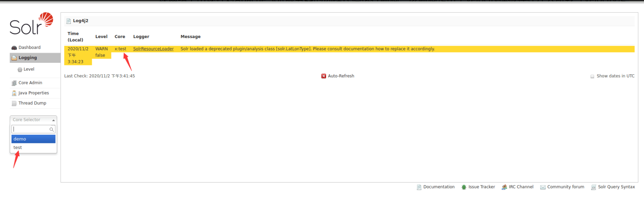The height and width of the screenshot is (221, 644).
Task: Open the Documentation link icon
Action: coord(419,187)
